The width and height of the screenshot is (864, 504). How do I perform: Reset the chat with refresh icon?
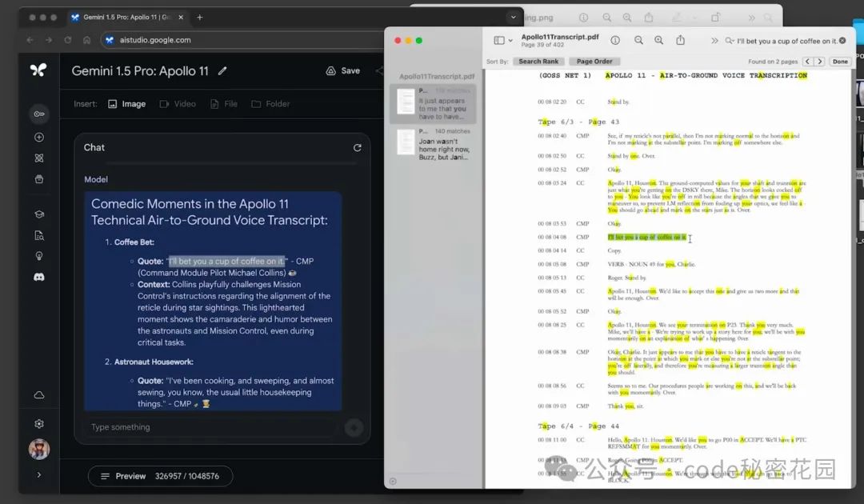(357, 148)
